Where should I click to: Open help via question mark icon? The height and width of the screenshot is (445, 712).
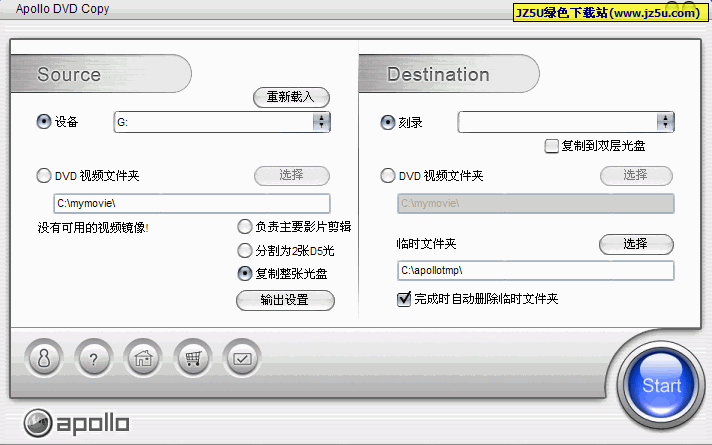[x=94, y=358]
